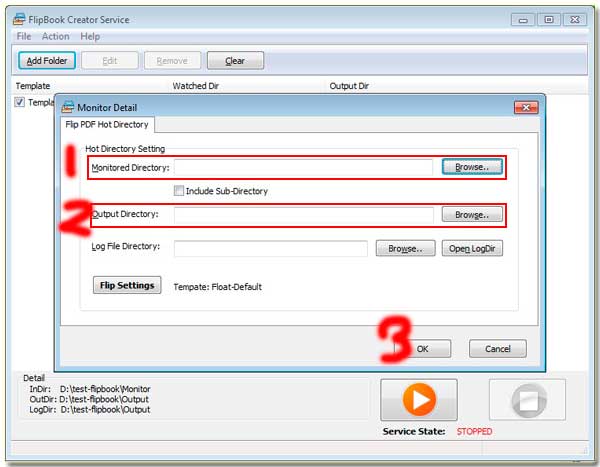Click the InDir path D:\test-flipbook\Monitor
Viewport: 600px width, 467px height.
point(105,389)
